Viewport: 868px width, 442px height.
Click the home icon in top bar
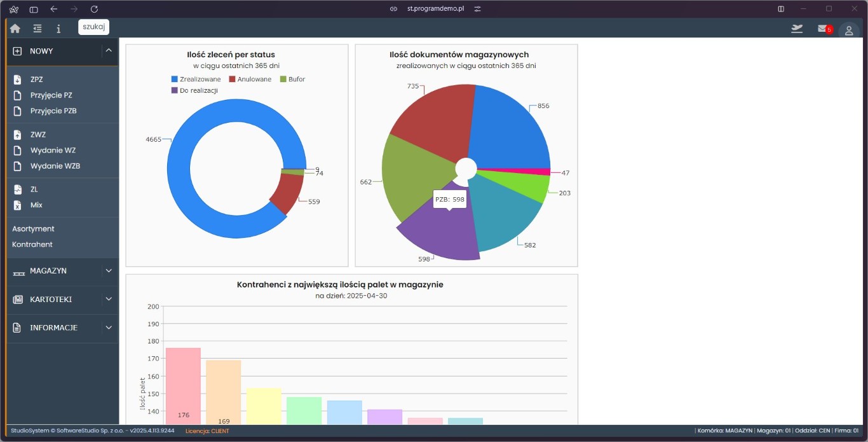15,29
